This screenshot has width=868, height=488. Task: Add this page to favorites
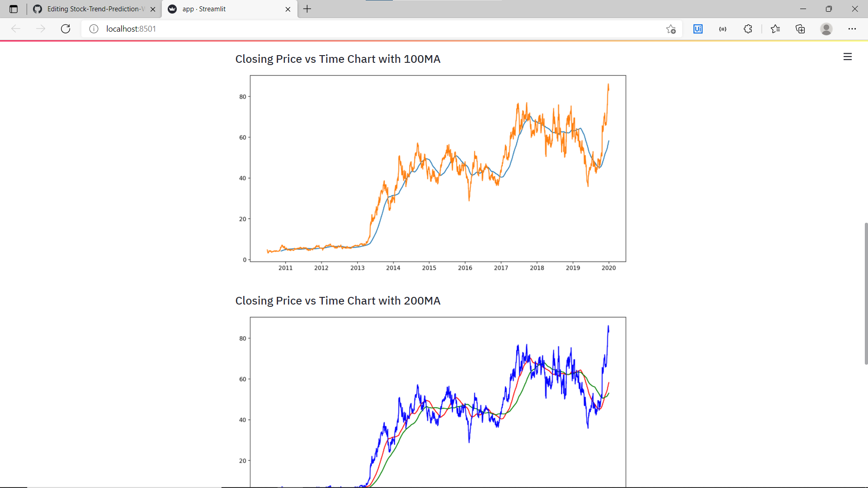[x=671, y=29]
